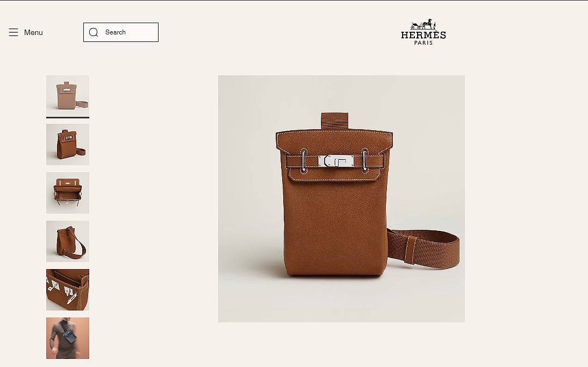Image resolution: width=588 pixels, height=367 pixels.
Task: Click the active-thumbnail underline indicator
Action: click(x=68, y=117)
